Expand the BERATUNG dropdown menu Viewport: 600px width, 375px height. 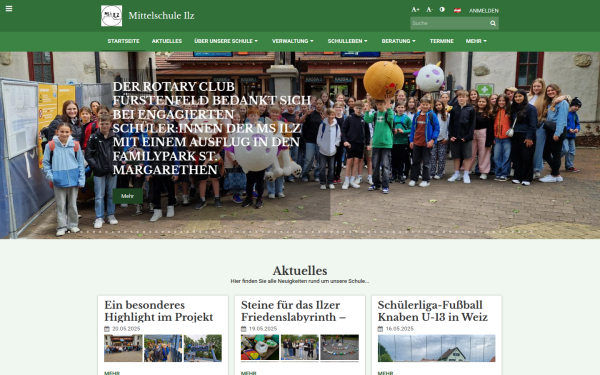point(398,41)
